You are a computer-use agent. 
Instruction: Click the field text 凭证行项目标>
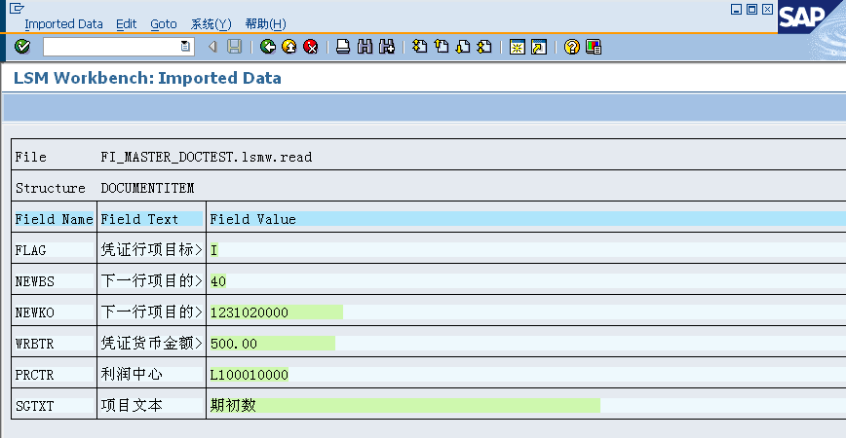pos(151,250)
